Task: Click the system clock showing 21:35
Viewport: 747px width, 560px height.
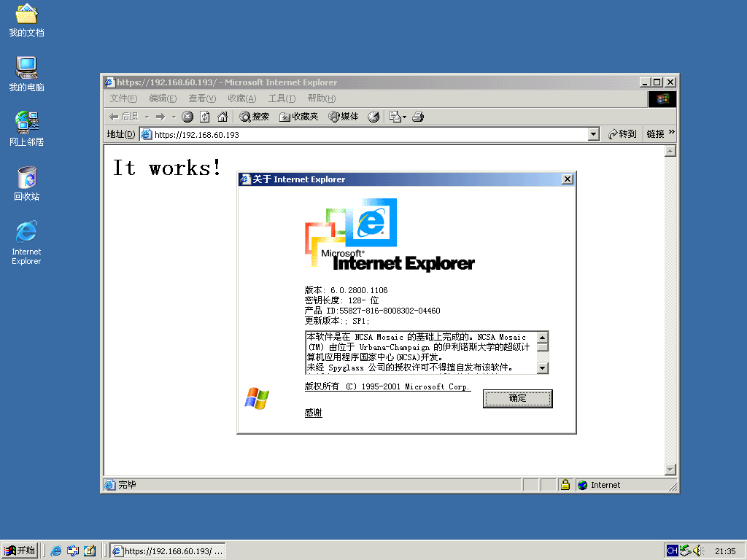Action: 725,551
